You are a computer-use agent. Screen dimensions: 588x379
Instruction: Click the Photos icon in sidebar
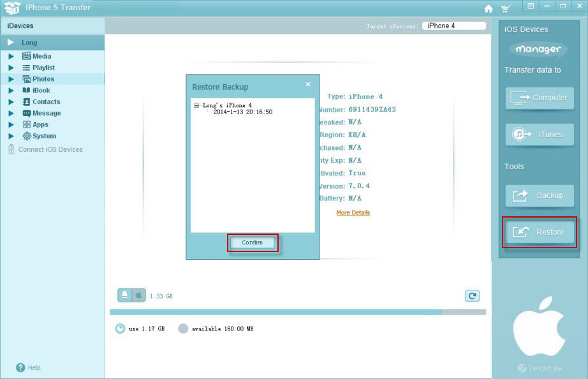[x=26, y=79]
